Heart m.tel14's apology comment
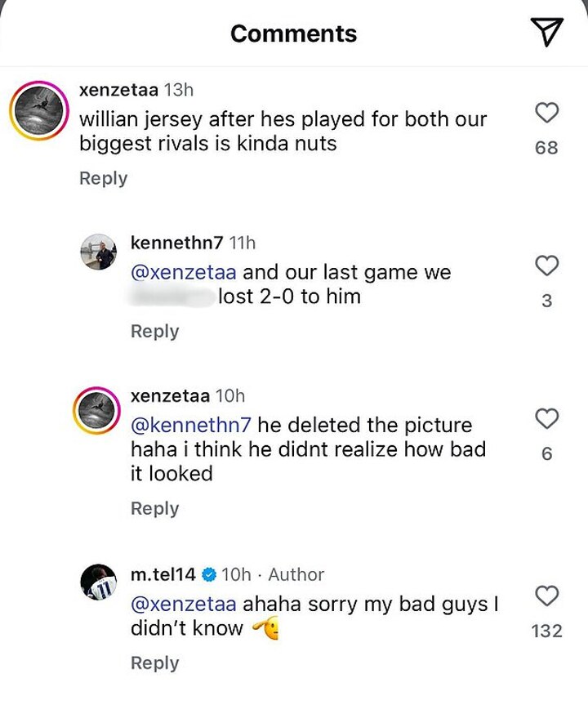The height and width of the screenshot is (714, 588). pos(546,596)
